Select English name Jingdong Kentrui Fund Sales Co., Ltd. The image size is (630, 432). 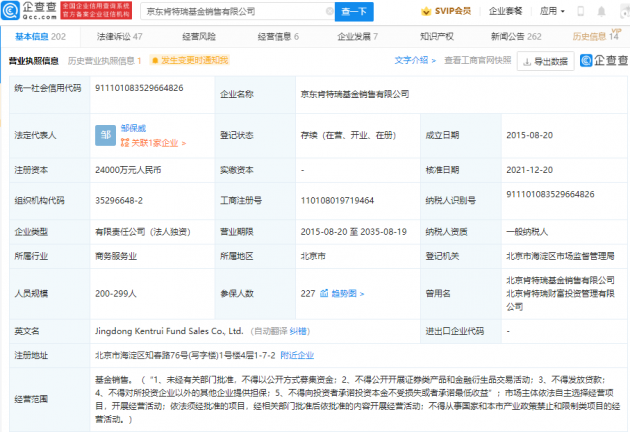tap(169, 331)
